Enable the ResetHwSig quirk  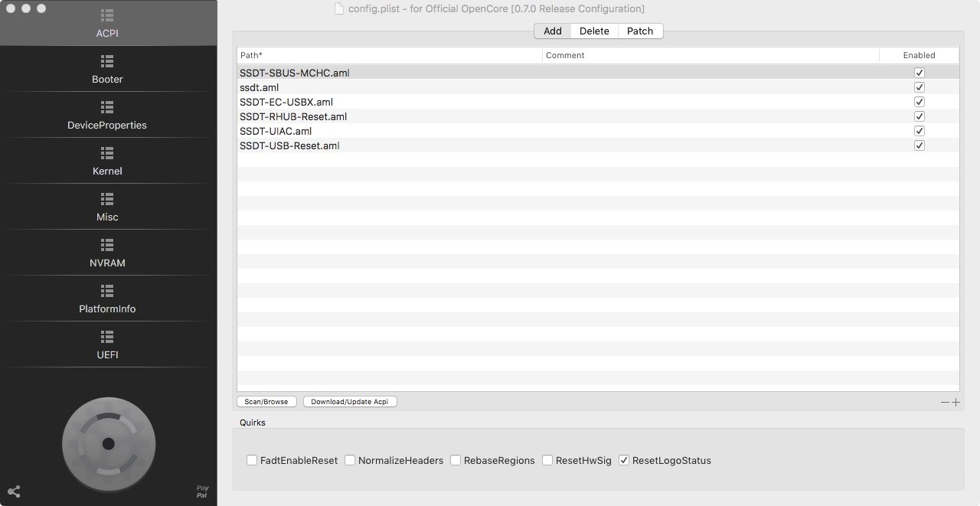tap(547, 460)
